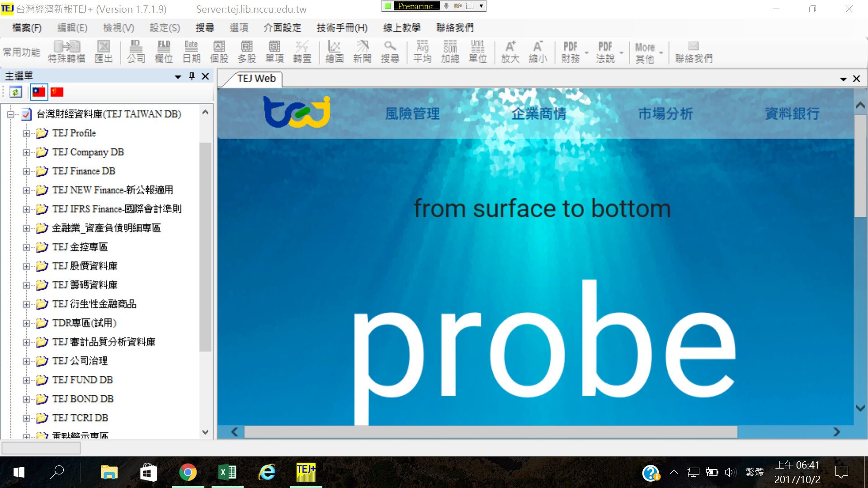Click the tree panel vertical scrollbar thumb
The image size is (868, 488).
[x=205, y=247]
